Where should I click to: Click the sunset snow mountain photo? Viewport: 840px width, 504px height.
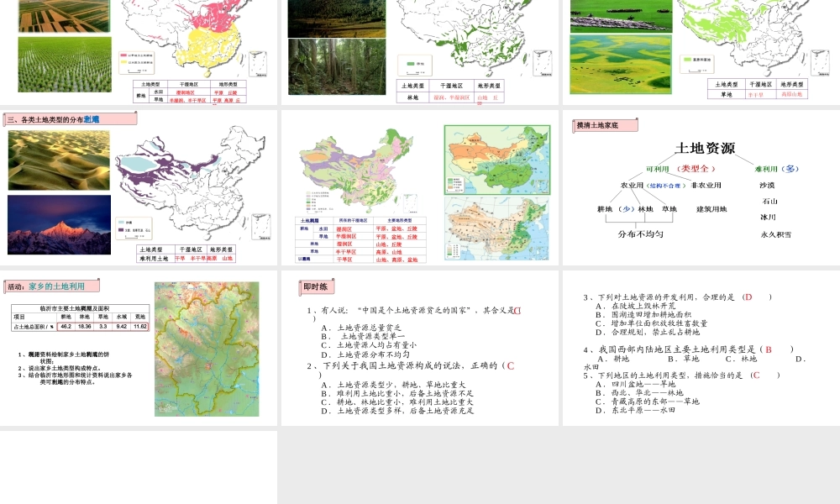[59, 224]
